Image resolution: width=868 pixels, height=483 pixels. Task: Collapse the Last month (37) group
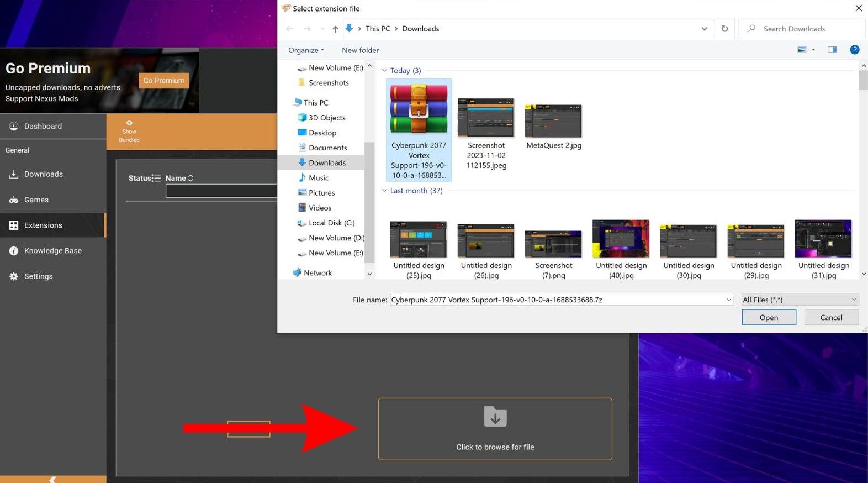pos(384,191)
